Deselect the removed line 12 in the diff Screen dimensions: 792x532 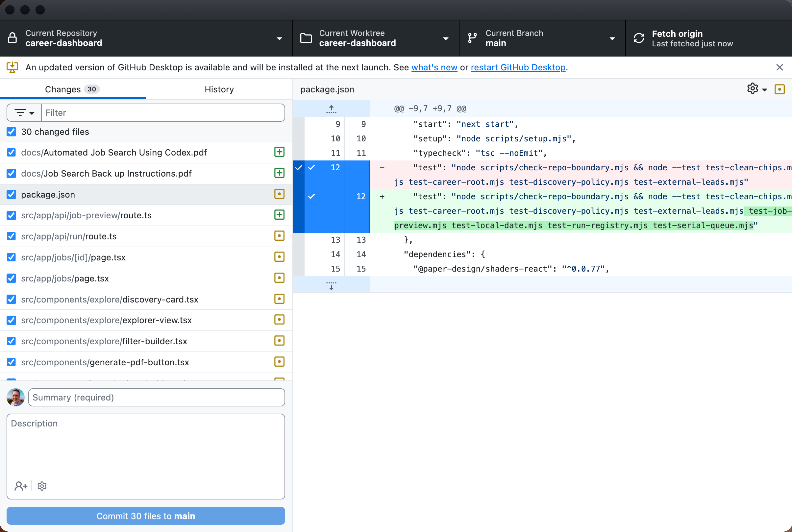point(311,167)
